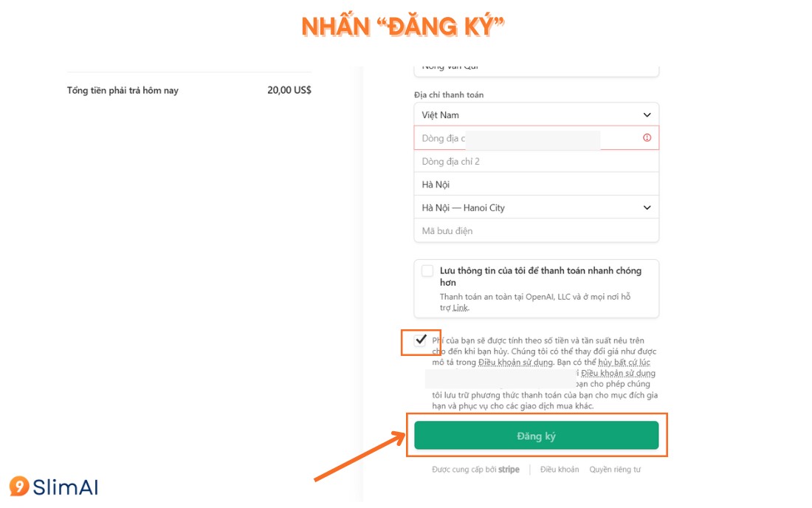The height and width of the screenshot is (508, 812).
Task: Uncheck the subscription terms agreement checkbox
Action: 421,340
